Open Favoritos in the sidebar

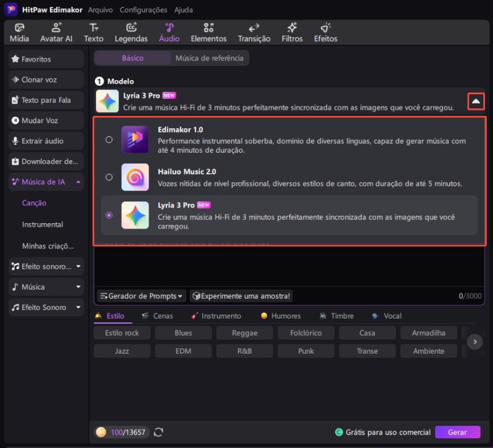tap(46, 59)
